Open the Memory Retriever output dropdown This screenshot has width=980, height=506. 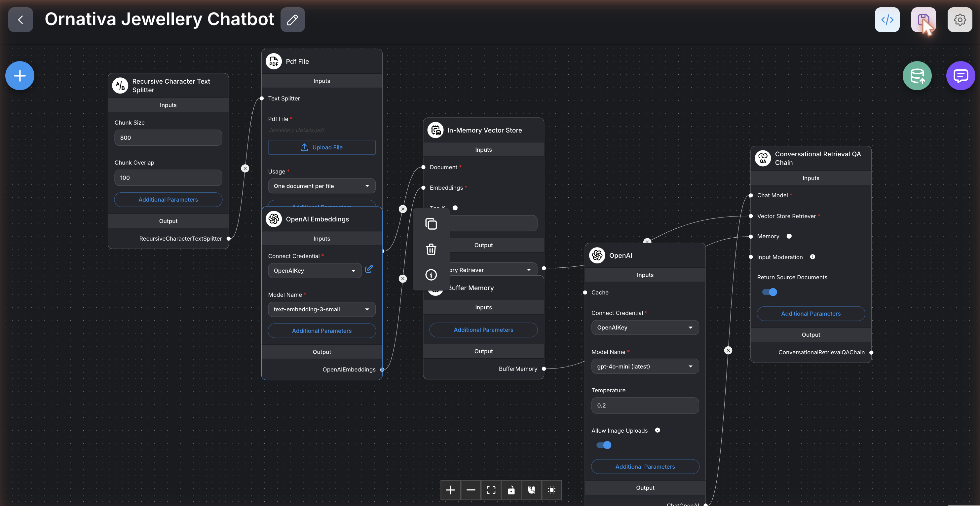[493, 270]
